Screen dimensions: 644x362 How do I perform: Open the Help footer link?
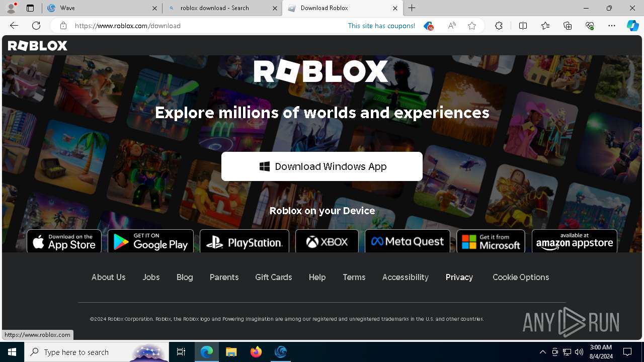pyautogui.click(x=317, y=277)
